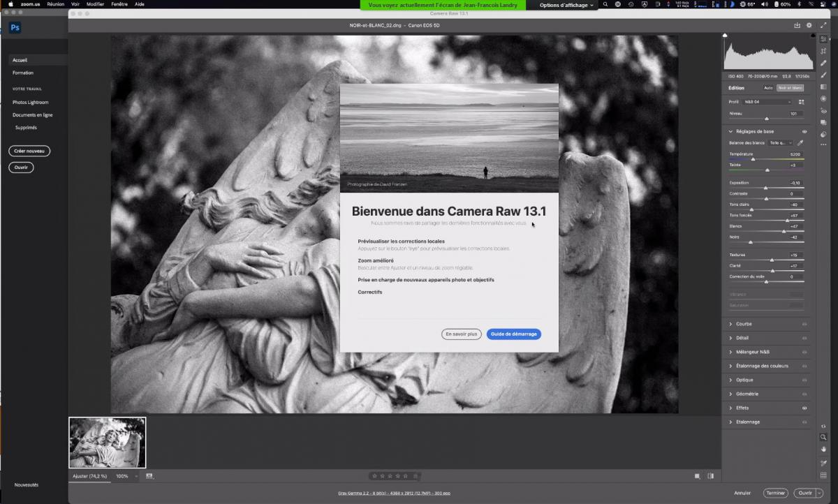Select the Hand tool
Screen dimensions: 838x504
[x=823, y=449]
